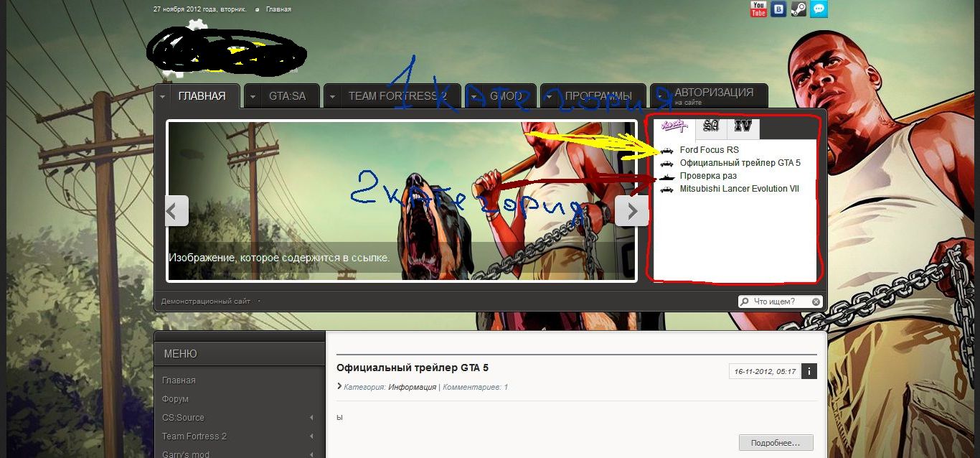Viewport: 980px width, 458px height.
Task: Click the article date 16-11-2012, 05:17
Action: 764,372
